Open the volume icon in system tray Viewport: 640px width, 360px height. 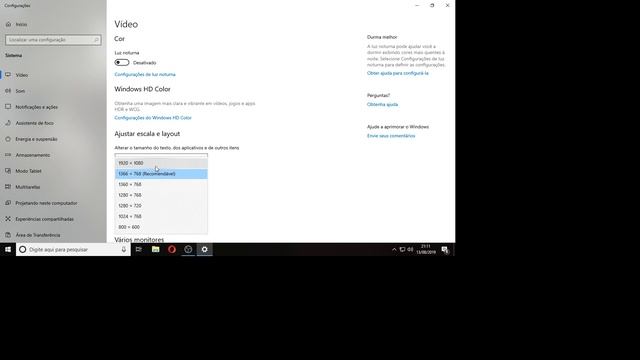[410, 249]
